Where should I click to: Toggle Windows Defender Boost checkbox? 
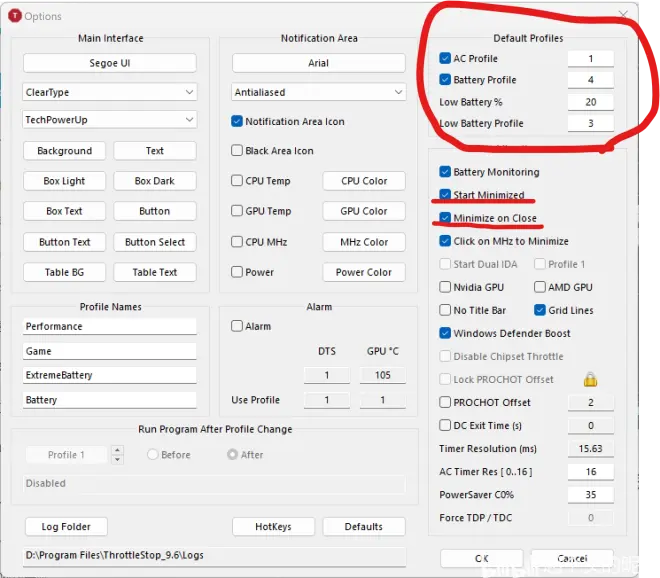(445, 333)
